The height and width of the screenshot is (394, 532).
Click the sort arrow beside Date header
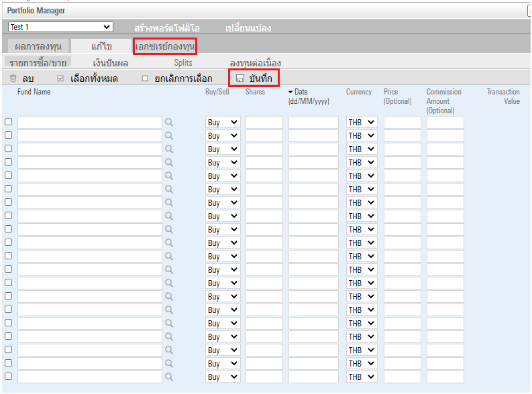click(x=290, y=92)
